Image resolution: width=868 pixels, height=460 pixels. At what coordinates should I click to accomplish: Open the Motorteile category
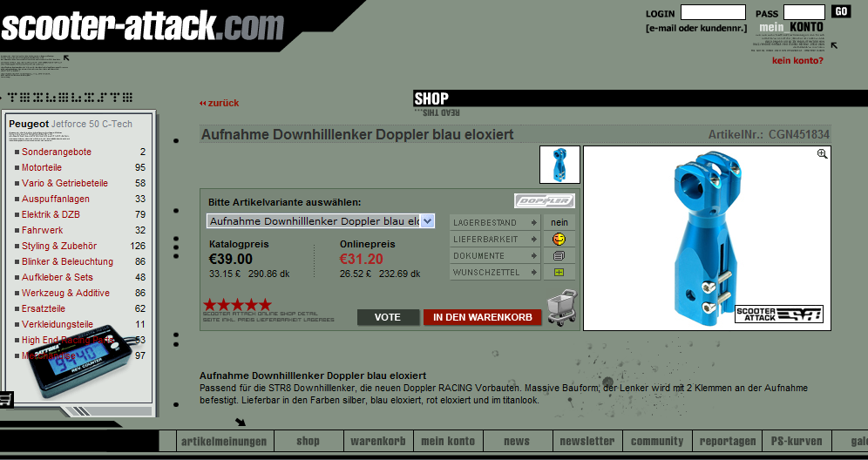click(x=42, y=167)
